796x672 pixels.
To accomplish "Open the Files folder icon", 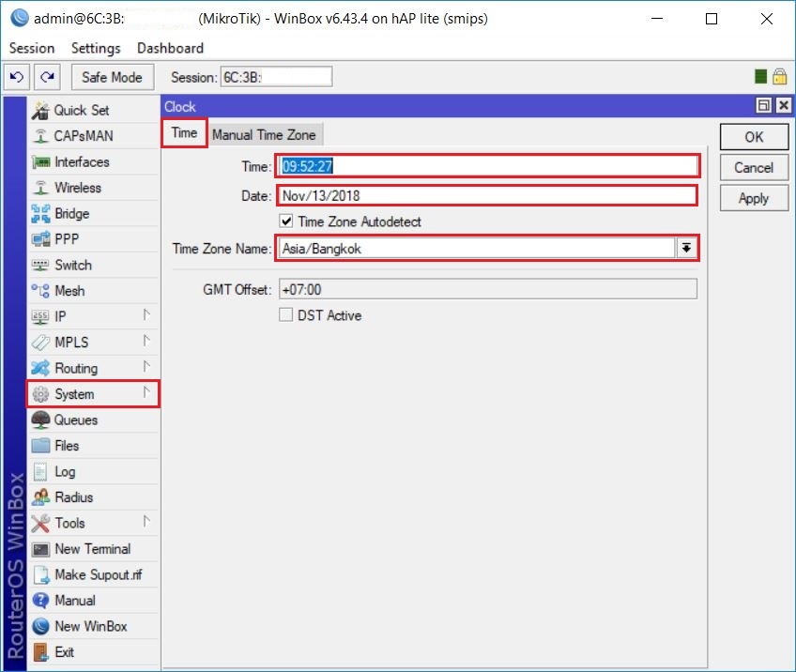I will 40,446.
